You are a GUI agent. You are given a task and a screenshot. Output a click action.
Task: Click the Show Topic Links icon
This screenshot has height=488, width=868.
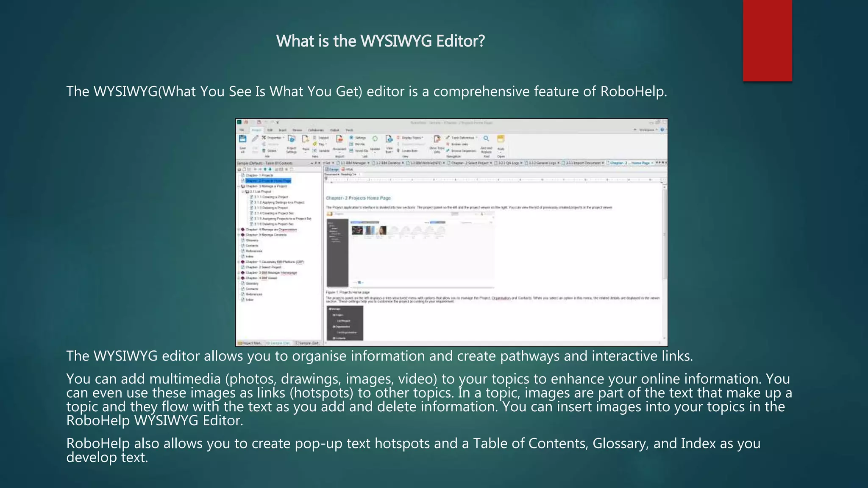click(437, 139)
